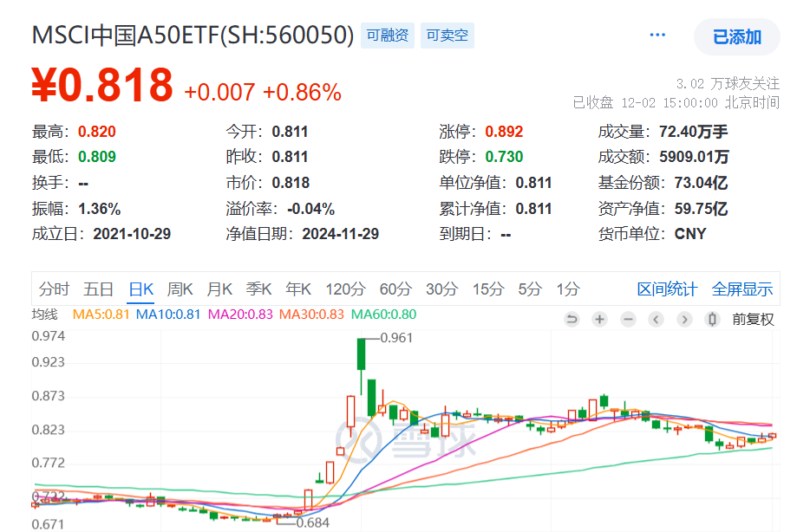The width and height of the screenshot is (810, 532).
Task: Click the 成交额 value 5909.01万
Action: coord(694,157)
